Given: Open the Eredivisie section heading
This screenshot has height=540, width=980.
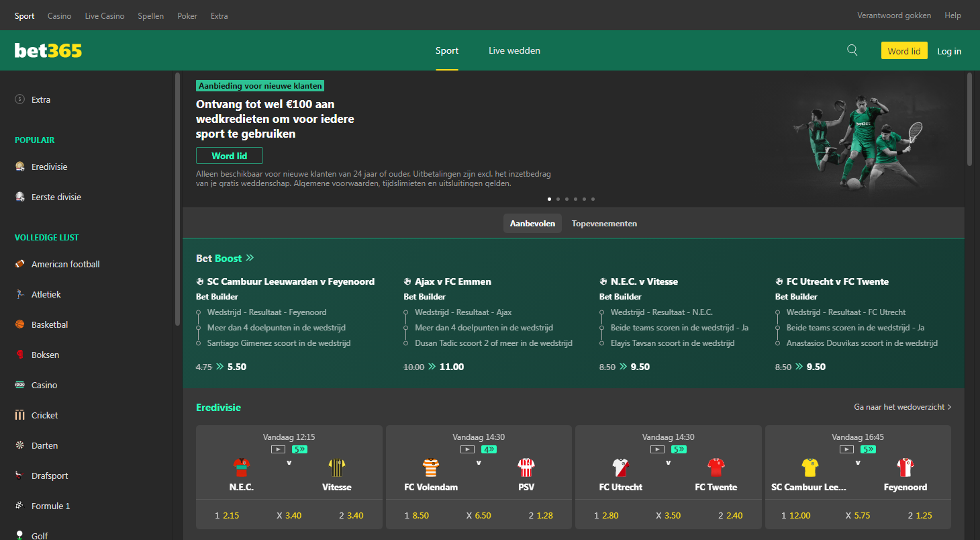Looking at the screenshot, I should [x=218, y=407].
